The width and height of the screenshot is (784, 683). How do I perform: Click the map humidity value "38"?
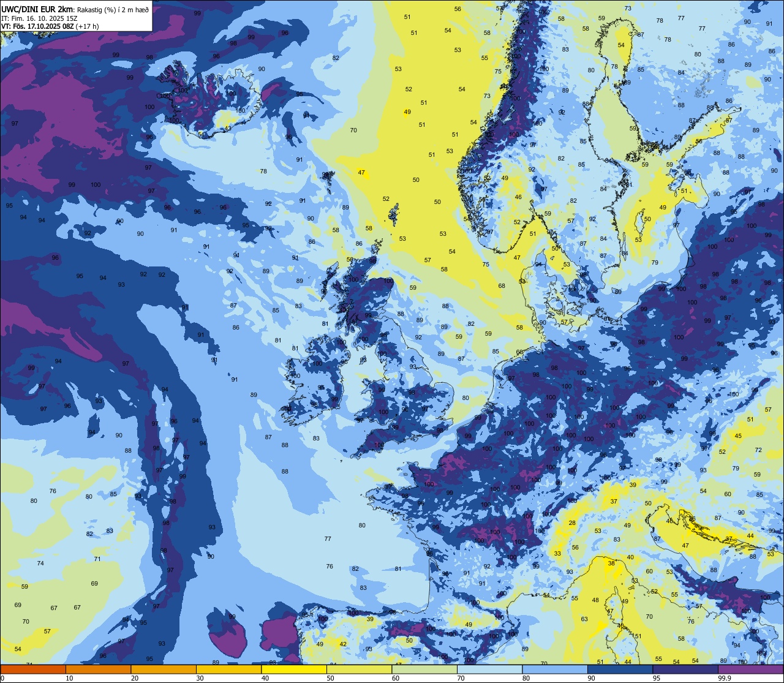(611, 564)
